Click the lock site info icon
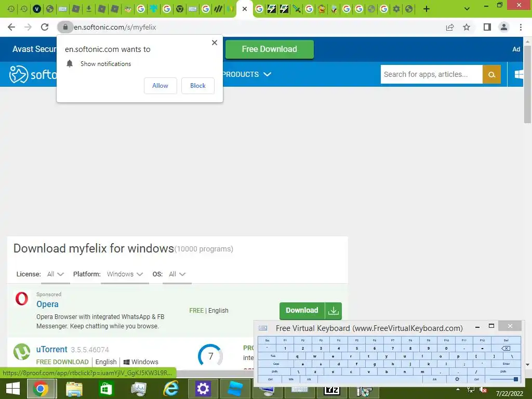The height and width of the screenshot is (399, 532). (65, 27)
